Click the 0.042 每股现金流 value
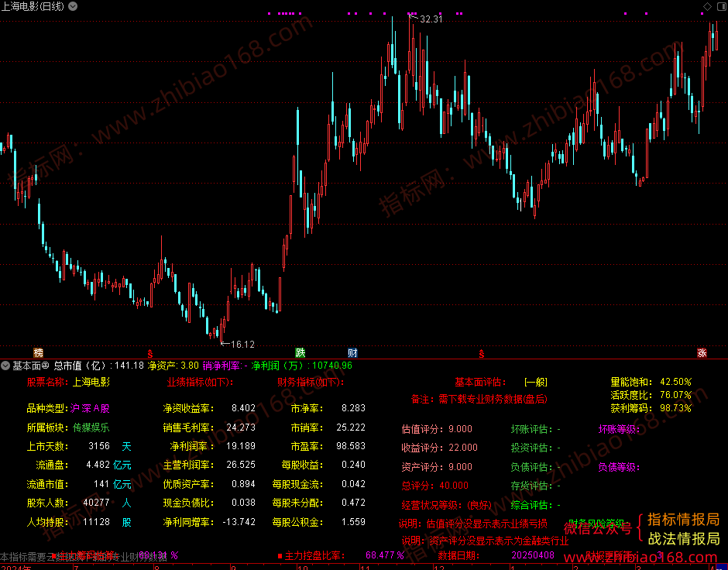Screen dimensions: 728x570 [354, 484]
